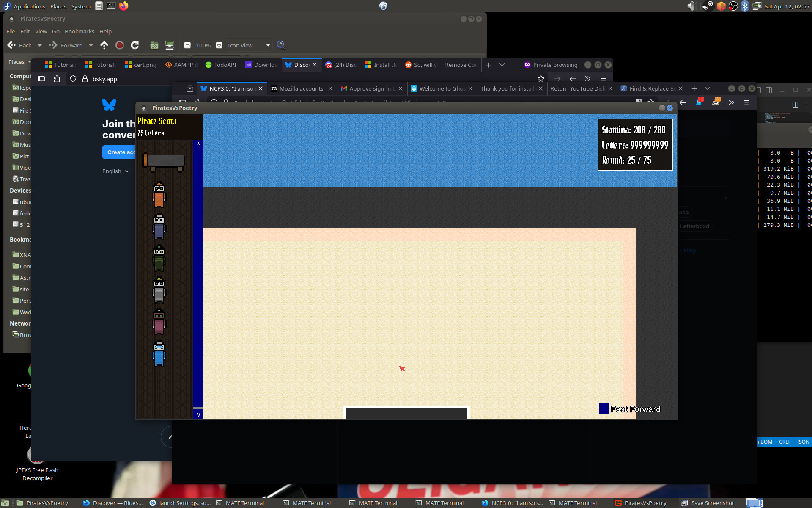Pick the dark bench item atop the unit list
The height and width of the screenshot is (508, 812).
[x=164, y=163]
